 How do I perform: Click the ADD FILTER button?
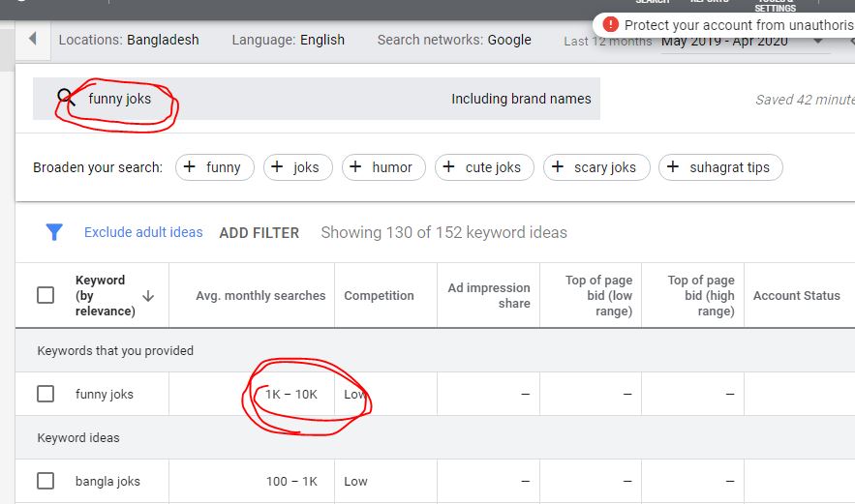(x=259, y=233)
